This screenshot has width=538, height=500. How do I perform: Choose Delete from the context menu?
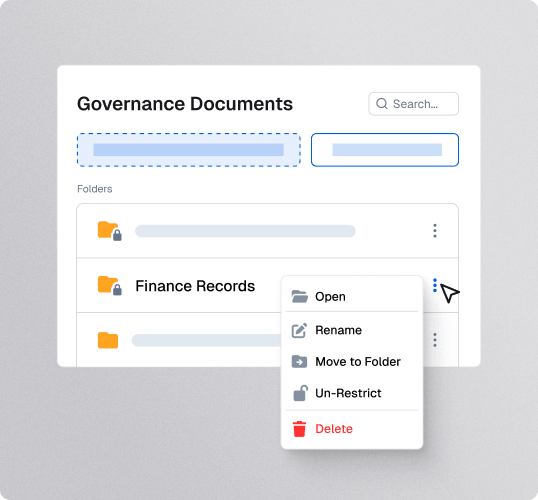point(352,429)
